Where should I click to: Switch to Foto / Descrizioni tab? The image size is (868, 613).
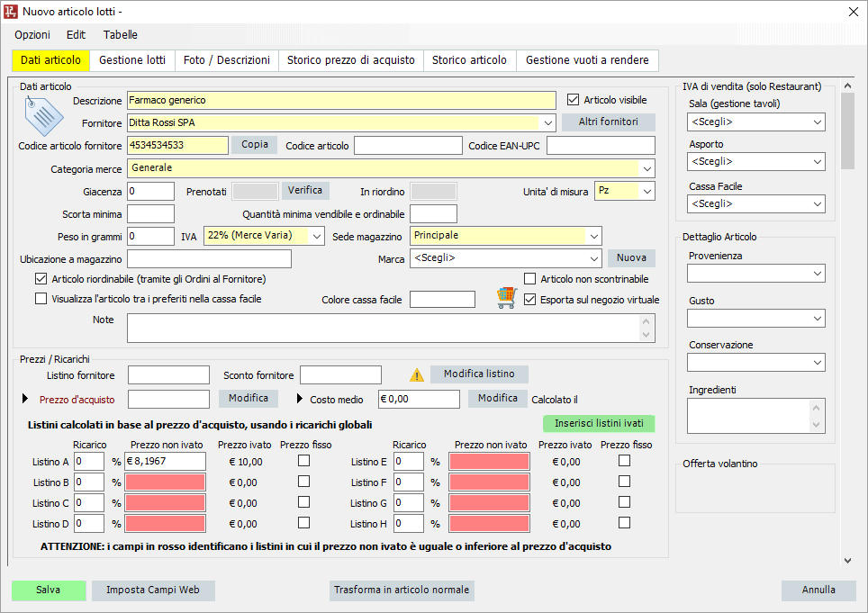tap(227, 60)
